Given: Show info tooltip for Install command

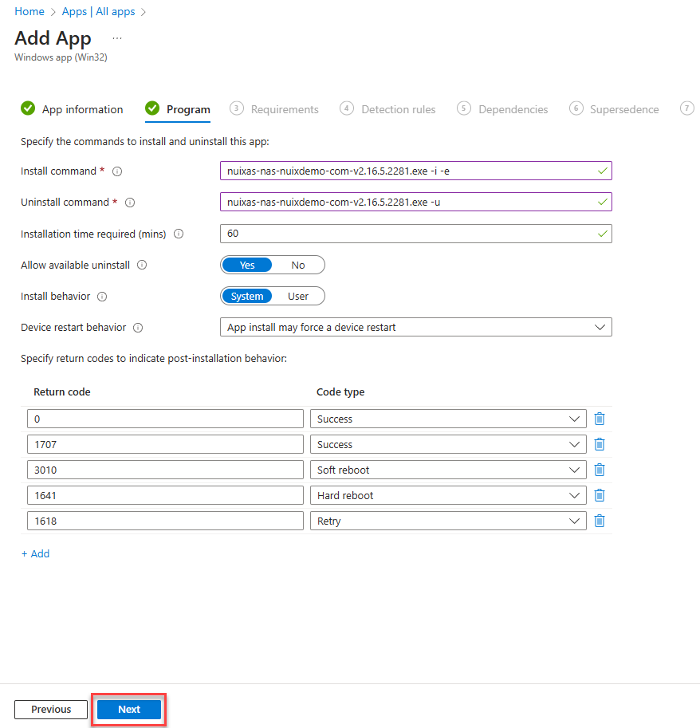Looking at the screenshot, I should (x=117, y=171).
